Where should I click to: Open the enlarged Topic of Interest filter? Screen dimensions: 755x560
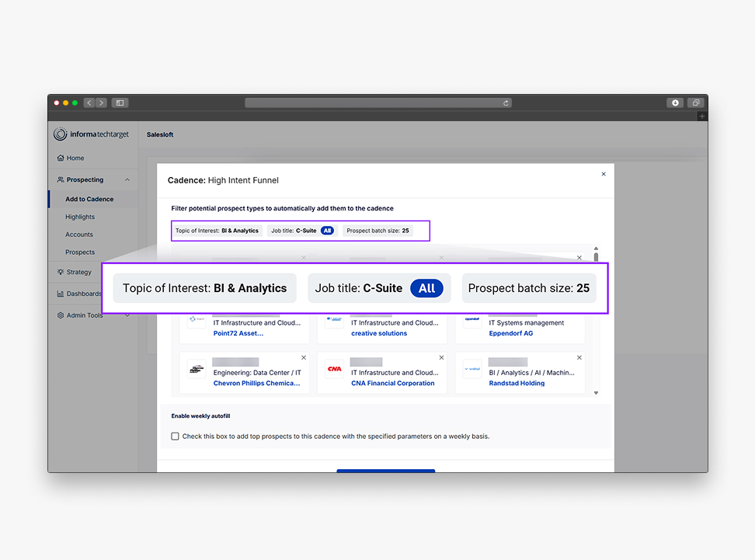click(204, 288)
